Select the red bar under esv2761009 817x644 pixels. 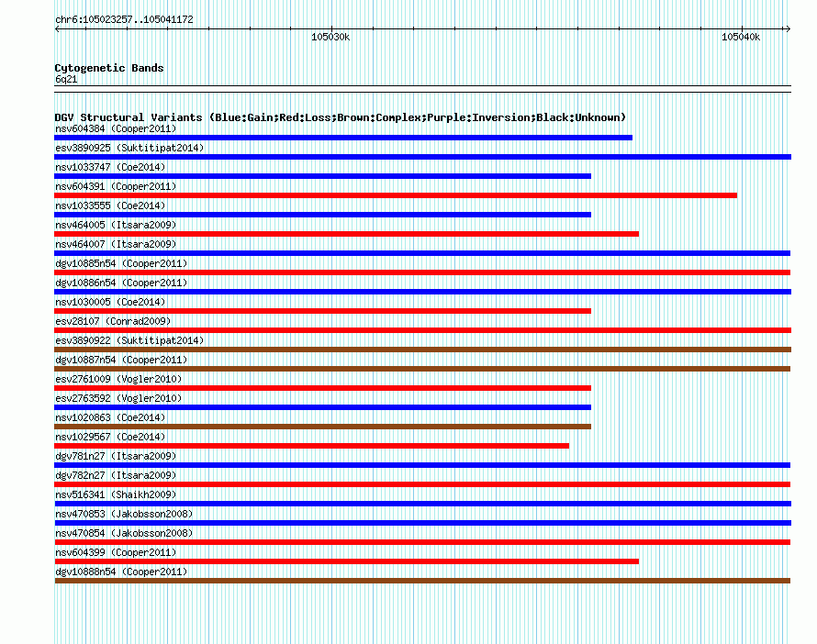(323, 388)
